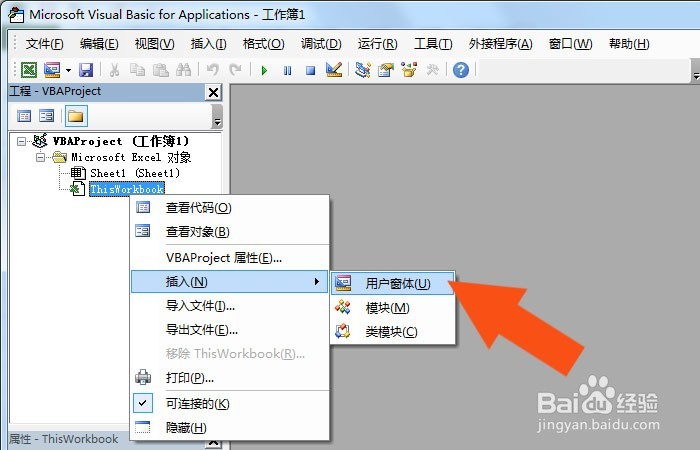
Task: Close the 工程 - VBAProject panel
Action: [x=214, y=92]
